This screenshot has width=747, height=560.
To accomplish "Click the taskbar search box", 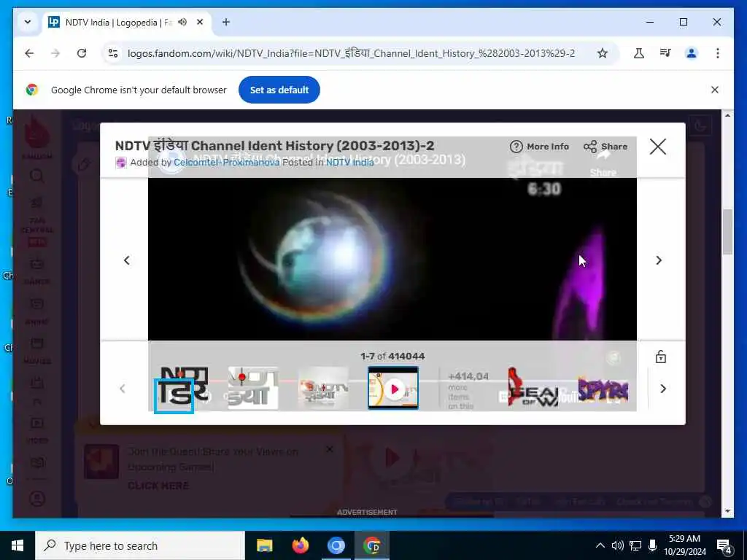I will click(x=140, y=545).
